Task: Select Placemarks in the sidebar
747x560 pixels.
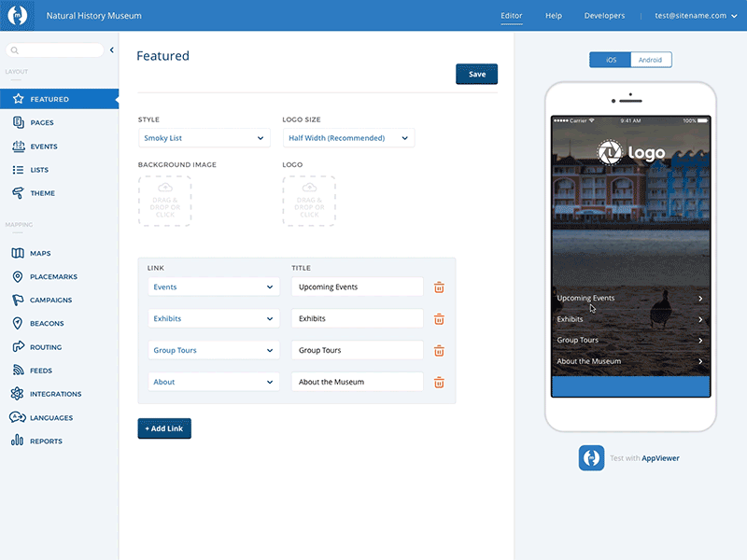Action: tap(59, 276)
